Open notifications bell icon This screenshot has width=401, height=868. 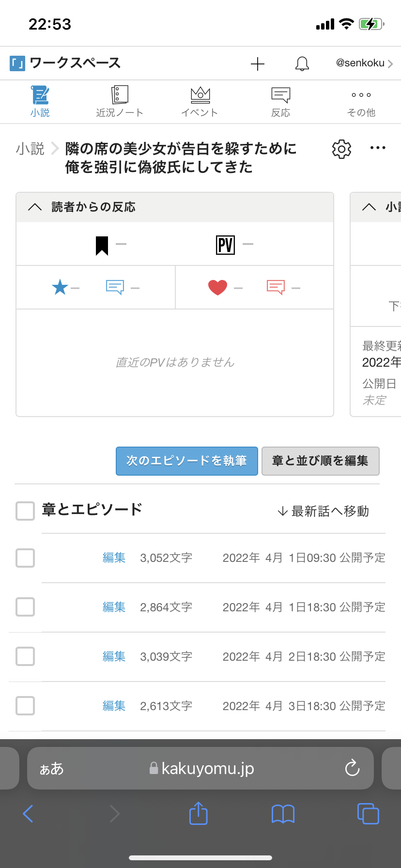coord(302,64)
